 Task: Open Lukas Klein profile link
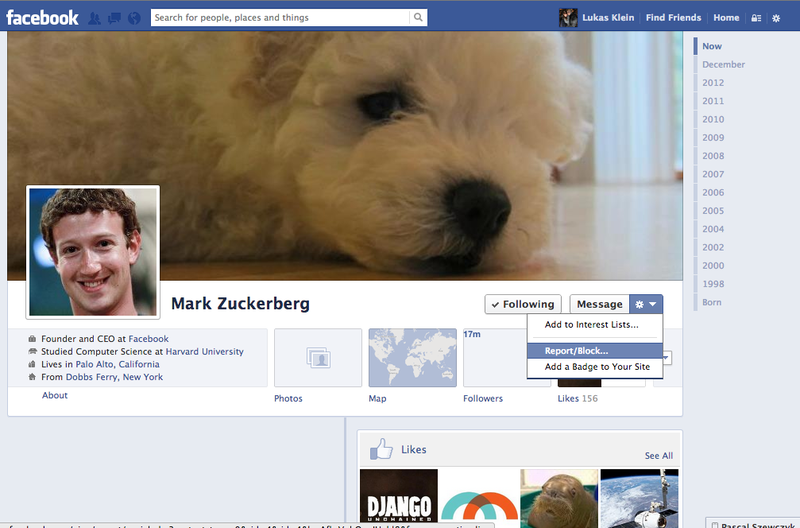(x=608, y=17)
